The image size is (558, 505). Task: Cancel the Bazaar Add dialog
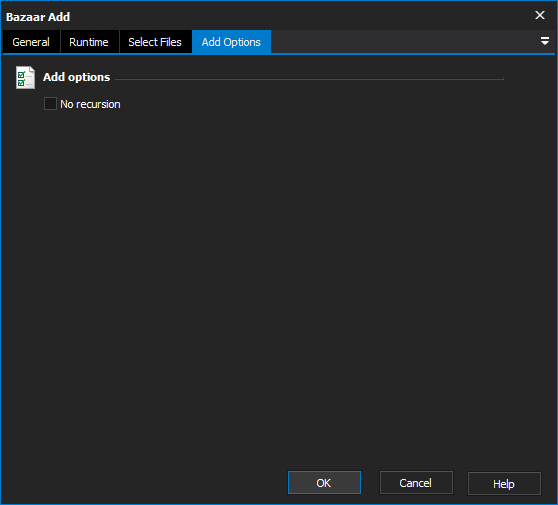[416, 483]
